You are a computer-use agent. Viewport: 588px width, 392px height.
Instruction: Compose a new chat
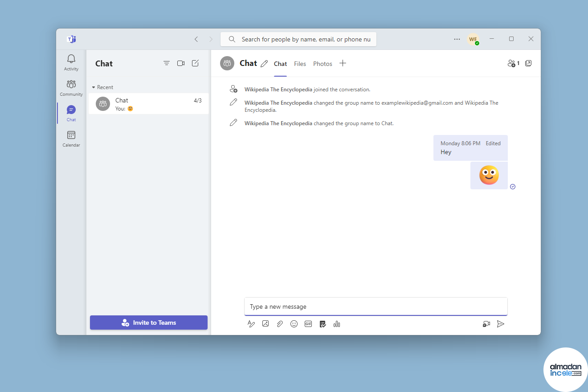coord(195,63)
